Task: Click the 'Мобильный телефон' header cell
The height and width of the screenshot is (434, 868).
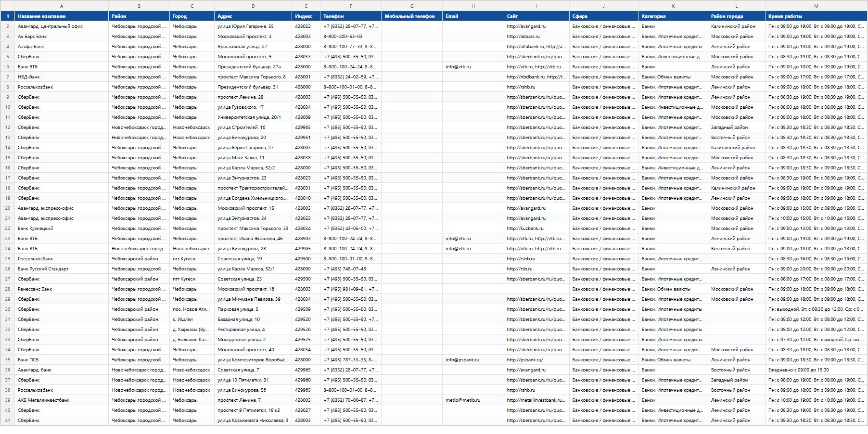Action: [412, 16]
